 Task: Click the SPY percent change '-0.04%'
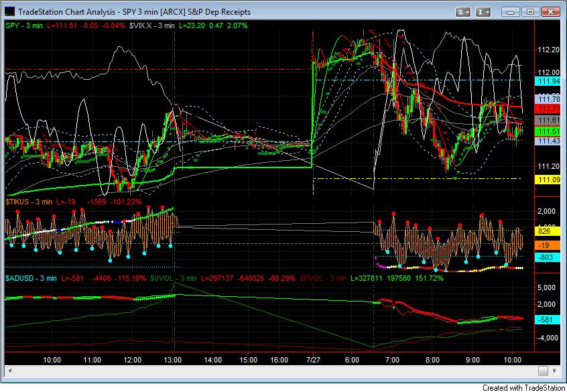113,25
